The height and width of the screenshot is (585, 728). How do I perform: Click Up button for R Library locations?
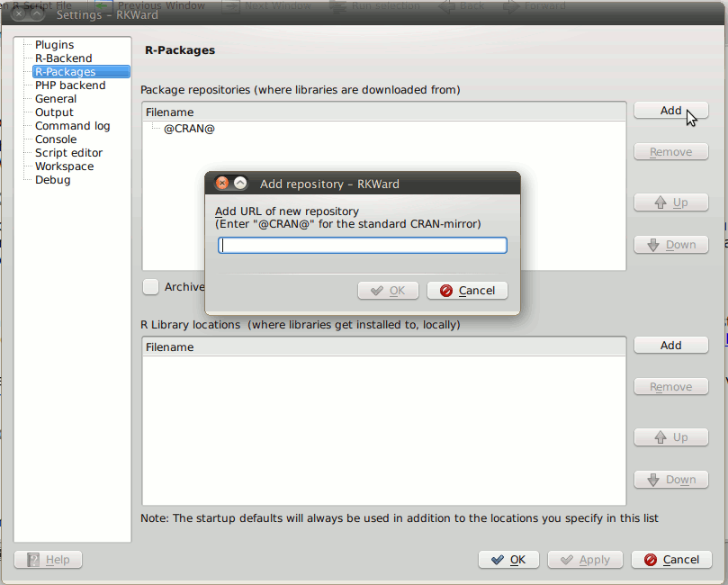[671, 437]
